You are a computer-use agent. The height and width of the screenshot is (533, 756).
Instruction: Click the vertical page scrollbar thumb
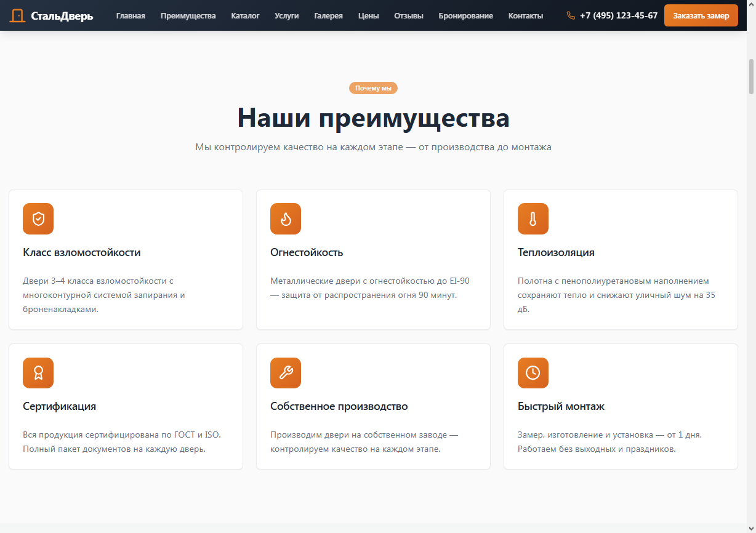[751, 77]
